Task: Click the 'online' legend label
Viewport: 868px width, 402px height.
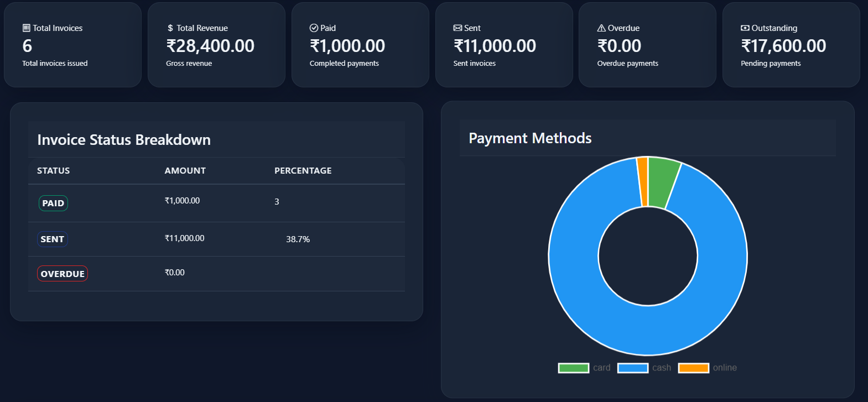Action: pos(725,368)
